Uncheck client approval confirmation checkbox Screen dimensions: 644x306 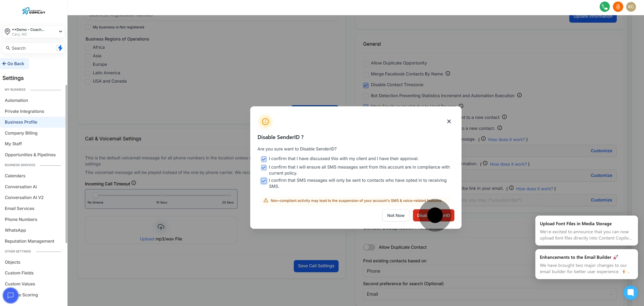264,159
